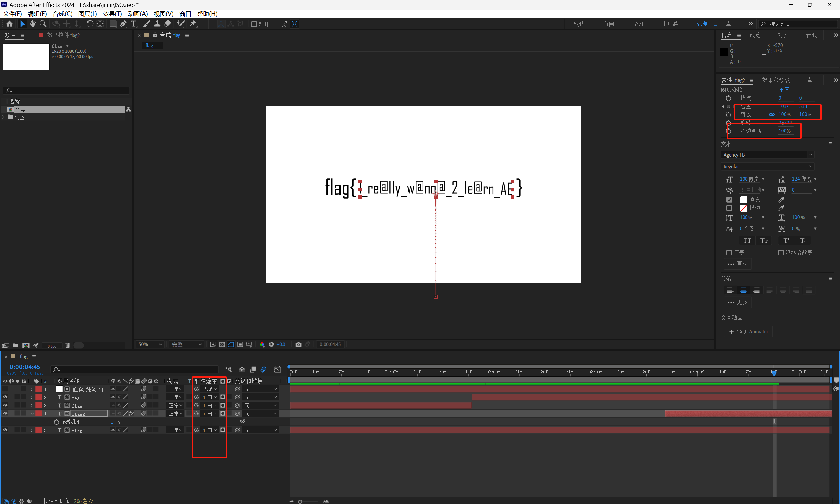Toggle the 对齐 snapping checkbox
Image resolution: width=840 pixels, height=504 pixels.
pyautogui.click(x=254, y=24)
